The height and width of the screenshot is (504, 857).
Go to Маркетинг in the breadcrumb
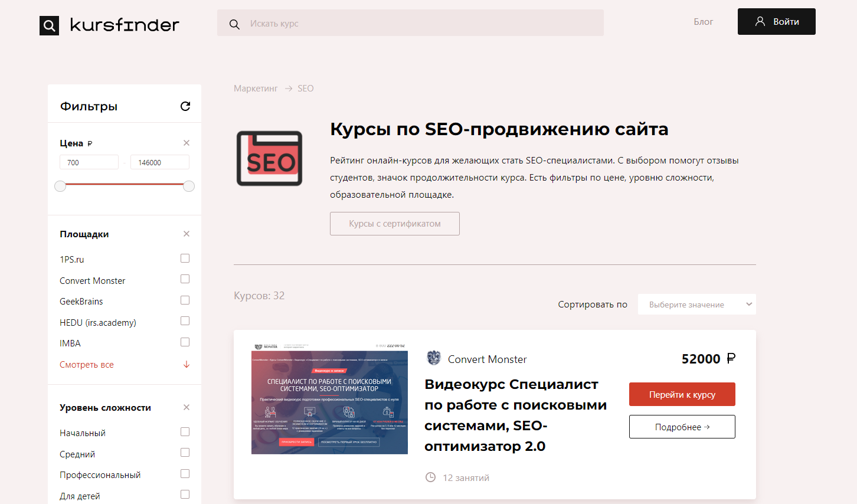pyautogui.click(x=255, y=88)
